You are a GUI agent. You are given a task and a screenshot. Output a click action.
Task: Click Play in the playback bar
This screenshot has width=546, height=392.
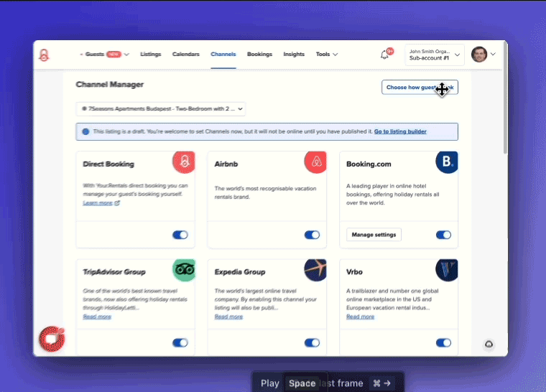click(270, 383)
